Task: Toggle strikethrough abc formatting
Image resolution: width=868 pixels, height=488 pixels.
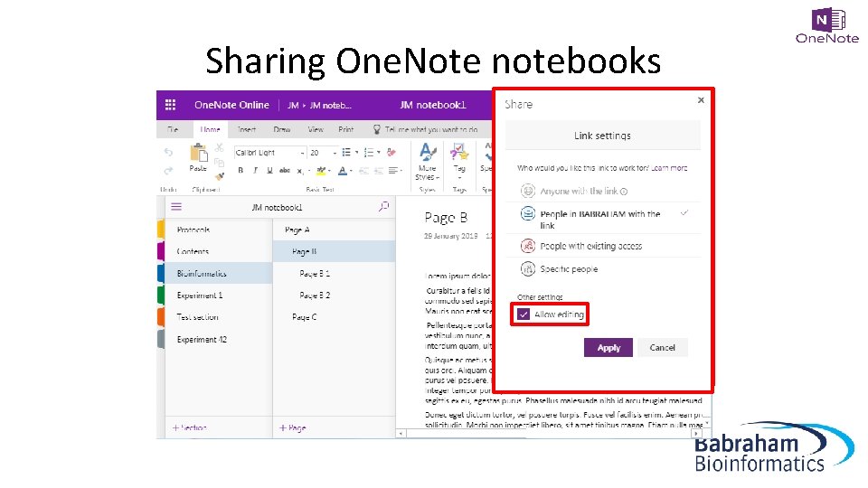Action: click(285, 171)
